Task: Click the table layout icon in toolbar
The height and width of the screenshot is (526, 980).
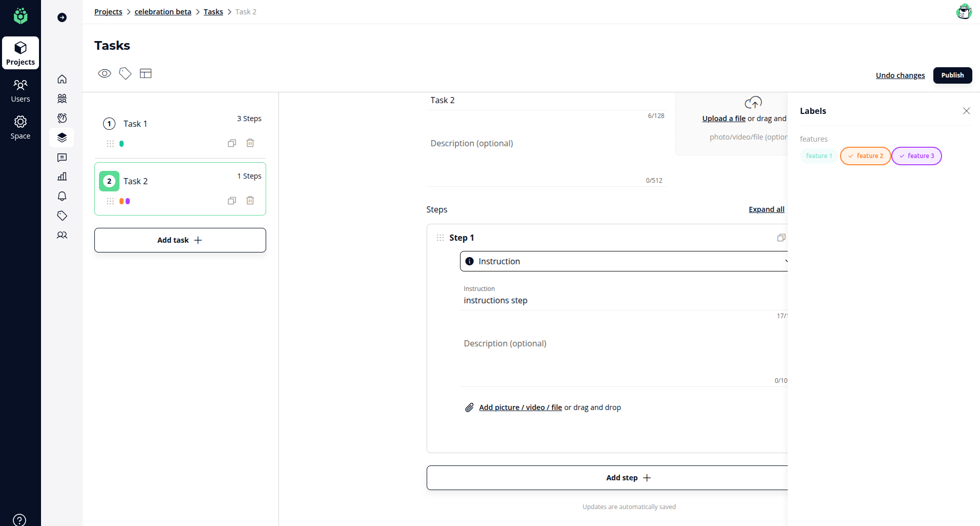Action: pos(146,73)
